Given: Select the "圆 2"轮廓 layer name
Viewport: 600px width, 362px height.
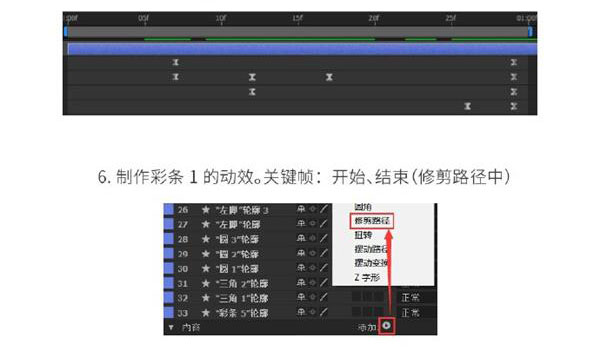Looking at the screenshot, I should (237, 254).
